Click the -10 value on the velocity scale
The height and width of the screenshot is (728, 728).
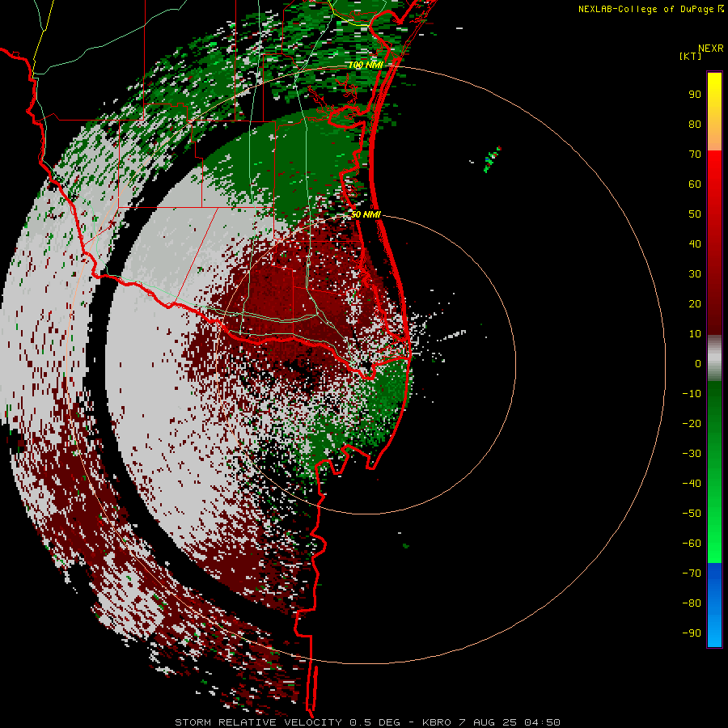pyautogui.click(x=692, y=394)
